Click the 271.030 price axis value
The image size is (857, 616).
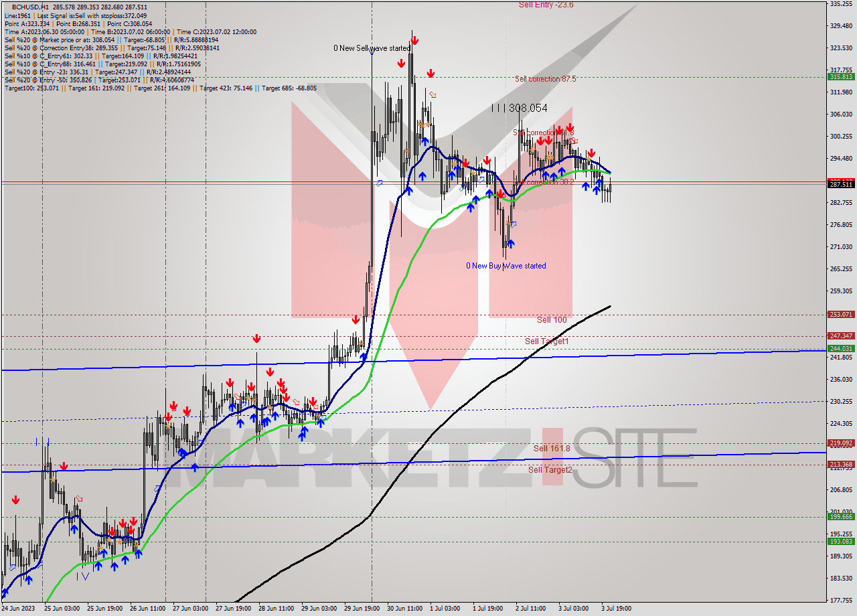841,246
